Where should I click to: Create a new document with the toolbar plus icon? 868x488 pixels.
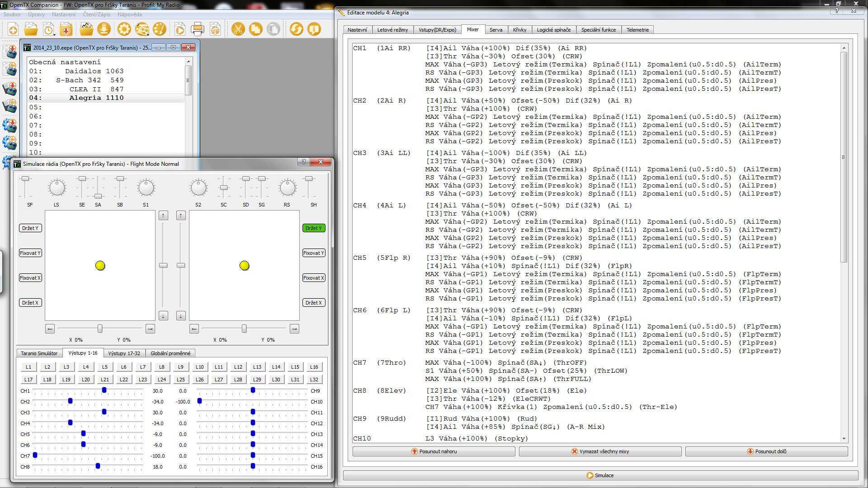pos(13,30)
